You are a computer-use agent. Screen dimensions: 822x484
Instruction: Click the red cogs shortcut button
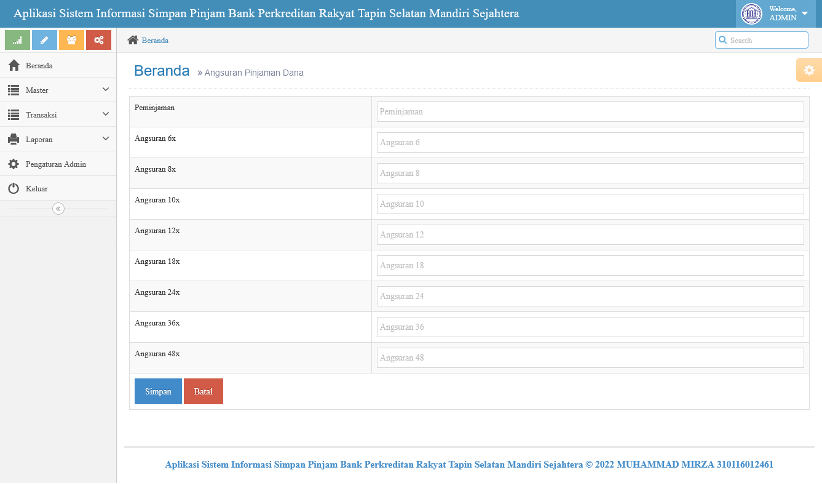pyautogui.click(x=99, y=40)
